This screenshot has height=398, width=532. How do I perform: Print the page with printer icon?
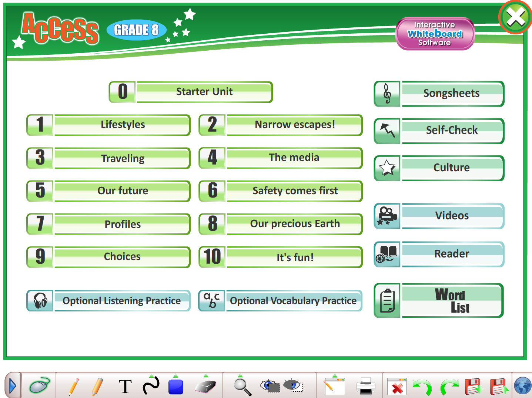pyautogui.click(x=366, y=387)
